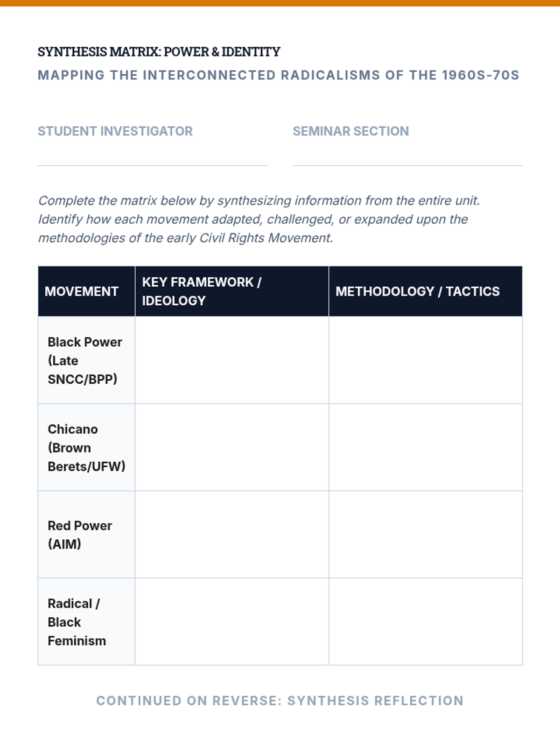Click the Red Power Key Framework cell
This screenshot has width=560, height=747.
231,535
